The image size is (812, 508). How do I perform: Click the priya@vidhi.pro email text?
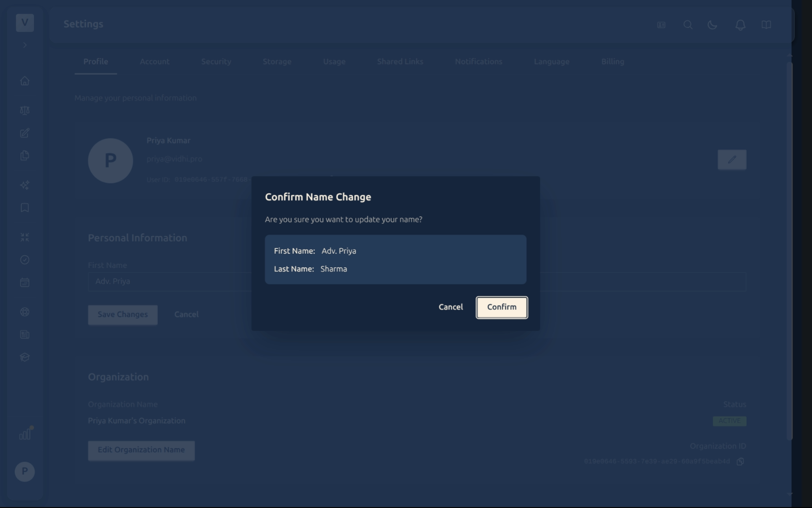pyautogui.click(x=175, y=159)
